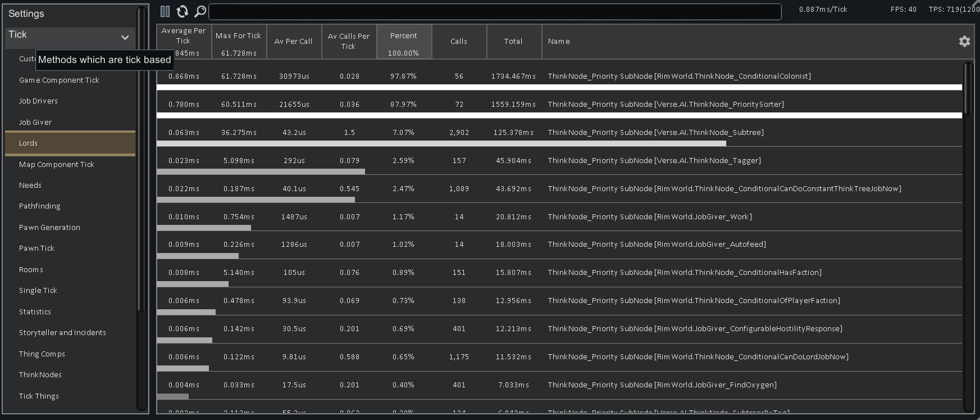980x420 pixels.
Task: Select the ThinkNode_Tagger row
Action: (x=559, y=161)
